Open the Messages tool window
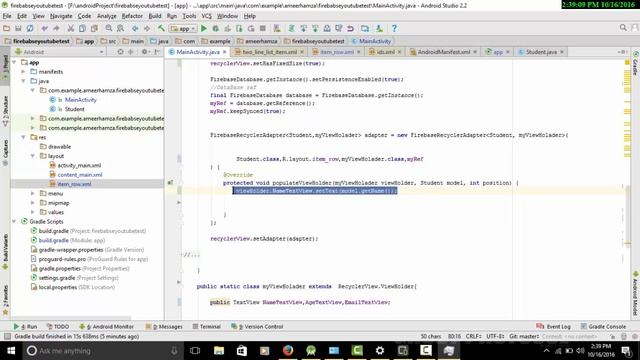The image size is (640, 360). point(164,327)
